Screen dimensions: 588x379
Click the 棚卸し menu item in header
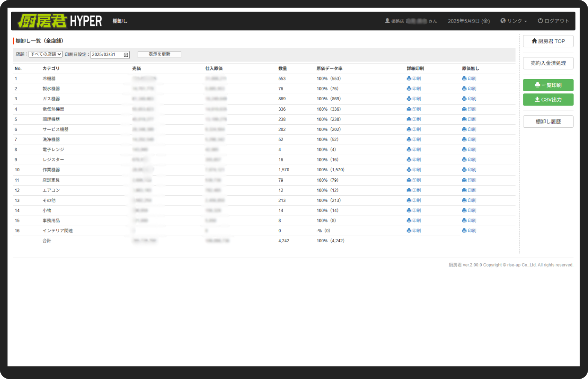(120, 21)
